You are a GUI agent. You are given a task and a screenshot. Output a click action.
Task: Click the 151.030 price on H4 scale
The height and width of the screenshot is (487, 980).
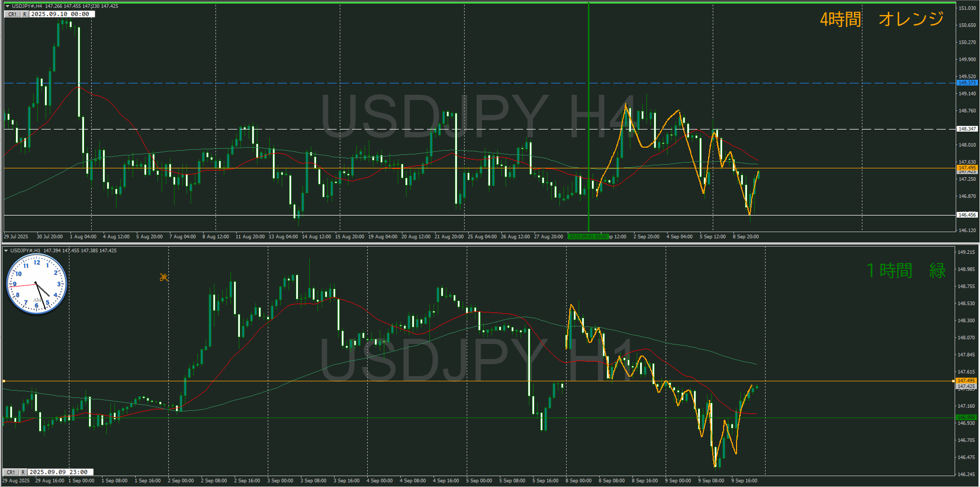[x=967, y=8]
